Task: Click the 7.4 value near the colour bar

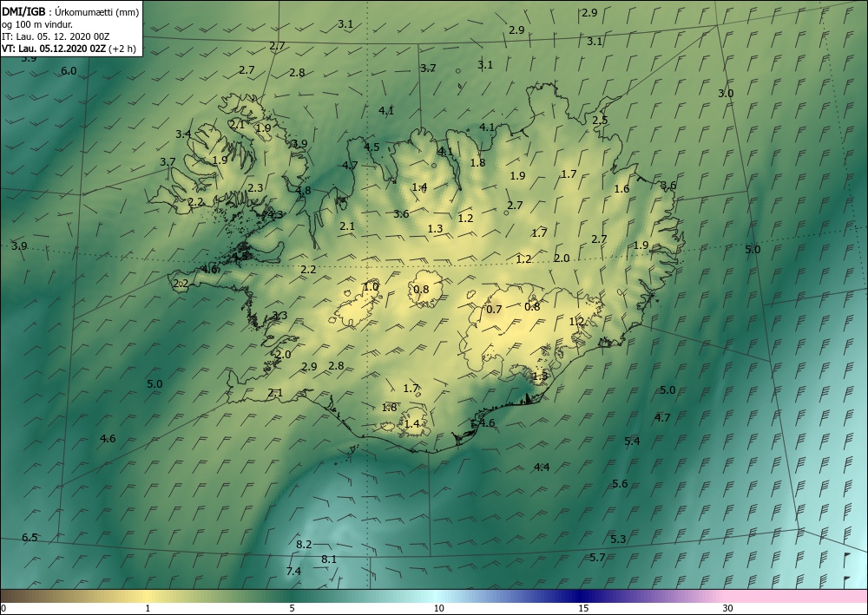Action: tap(293, 572)
